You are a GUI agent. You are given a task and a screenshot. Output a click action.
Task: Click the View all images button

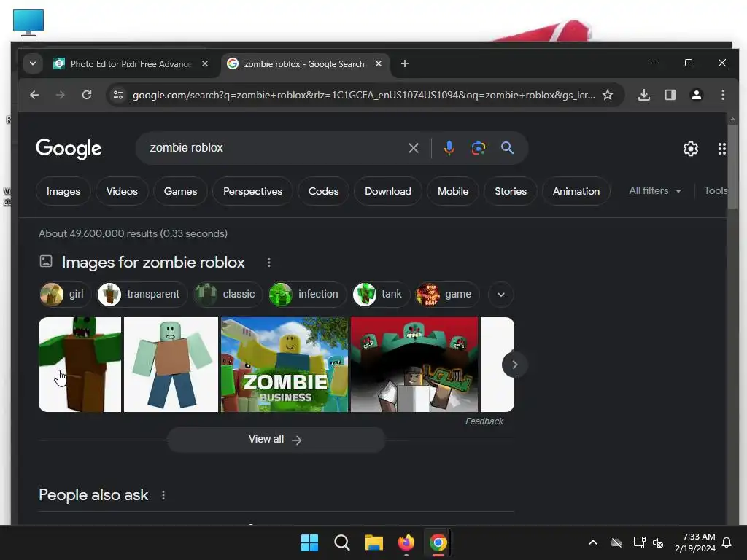click(x=275, y=439)
